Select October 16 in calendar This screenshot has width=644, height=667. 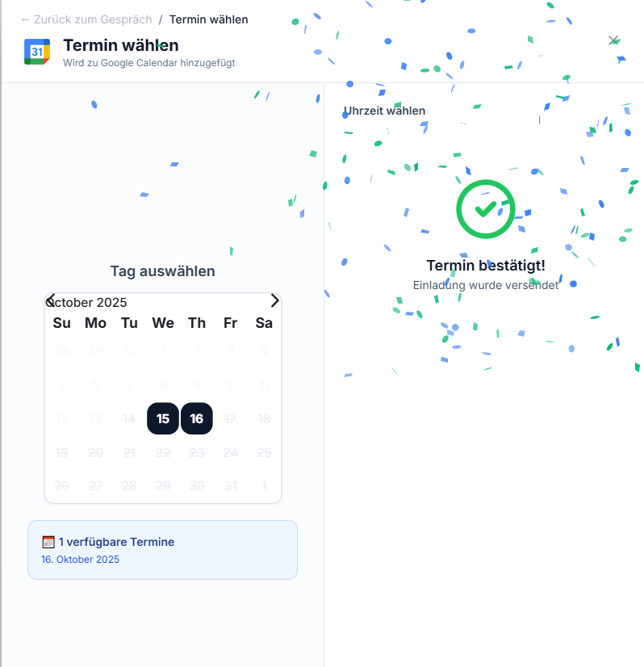[197, 418]
